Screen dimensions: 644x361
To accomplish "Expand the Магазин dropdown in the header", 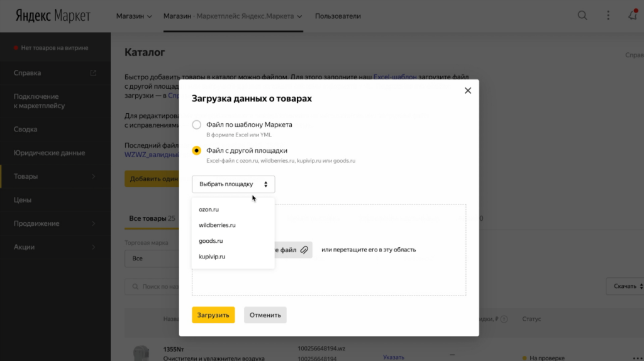I will (x=134, y=16).
